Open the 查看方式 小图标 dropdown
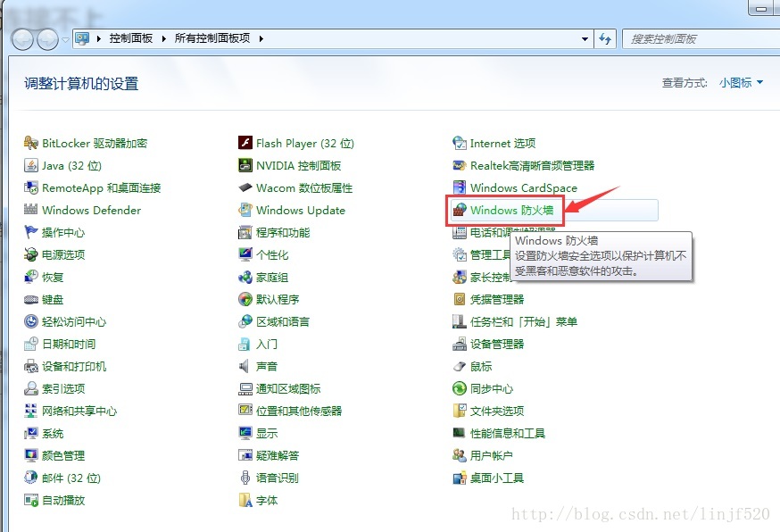 pos(741,83)
